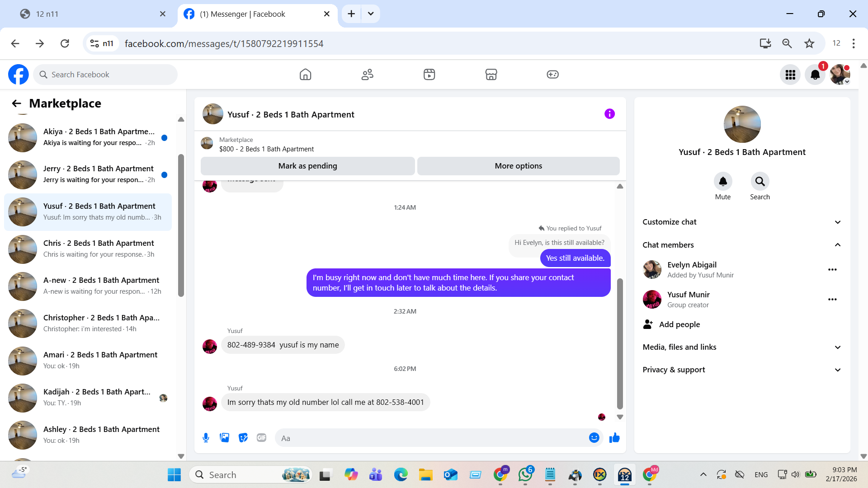
Task: Attach a photo using image icon
Action: pyautogui.click(x=225, y=438)
